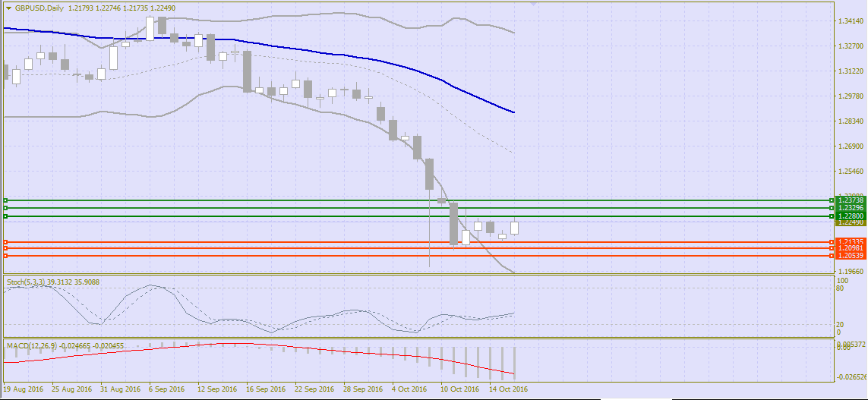868x400 pixels.
Task: Select the orange horizontal line at 1.20539
Action: pos(418,256)
